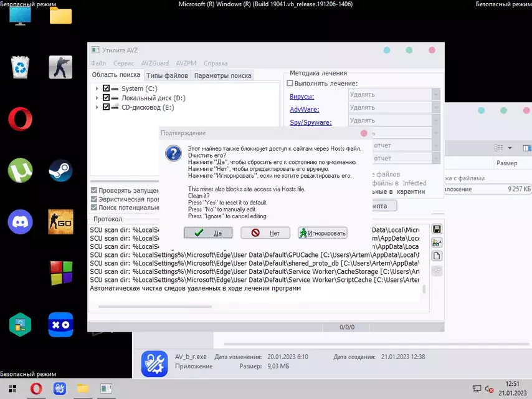Open the colored four-squares desktop icon

(62, 273)
